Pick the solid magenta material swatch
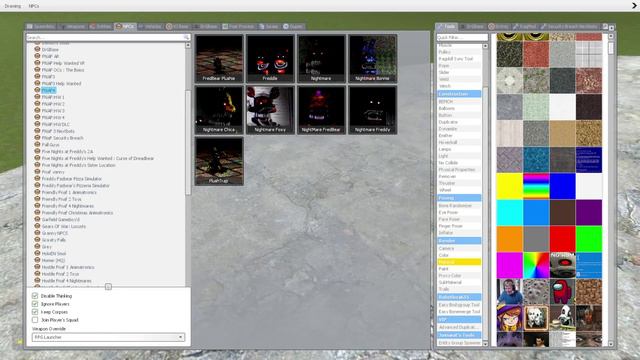The height and width of the screenshot is (360, 640). [x=509, y=265]
